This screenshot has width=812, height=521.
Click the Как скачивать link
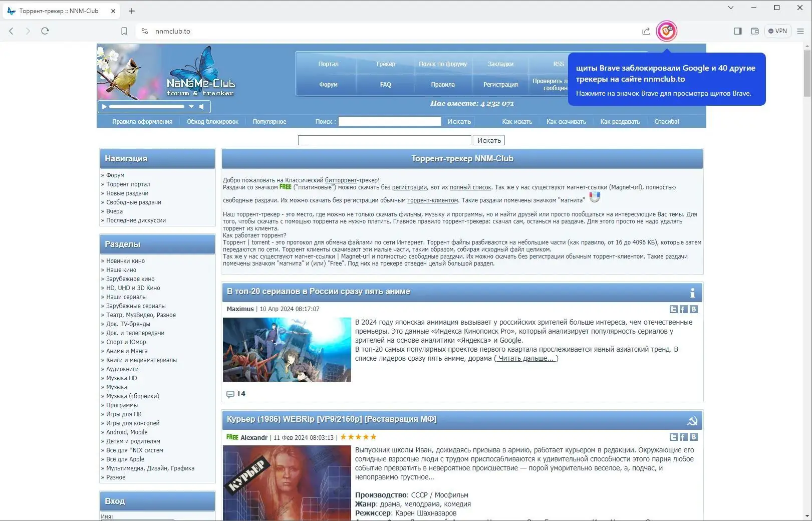pos(566,122)
